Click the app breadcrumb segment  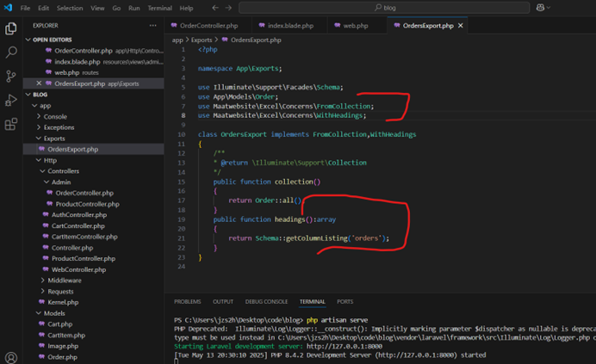(x=177, y=40)
